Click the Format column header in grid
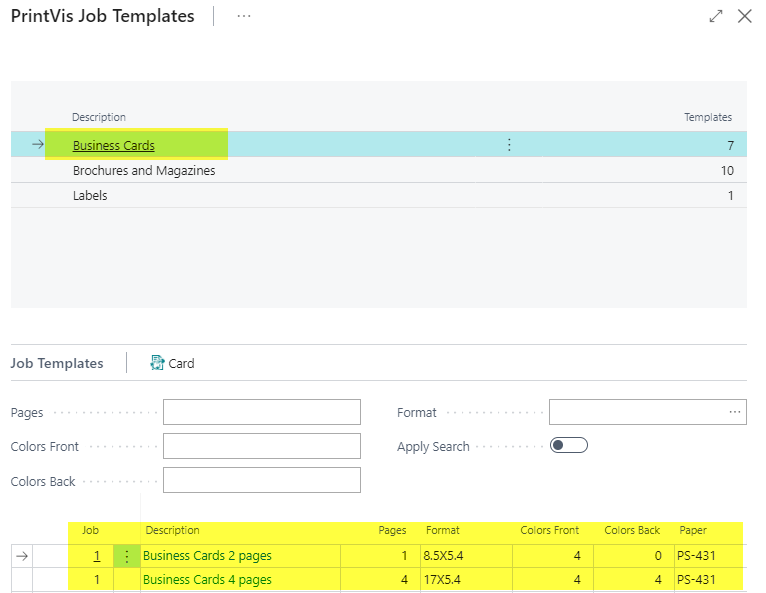The height and width of the screenshot is (593, 766). coord(443,530)
